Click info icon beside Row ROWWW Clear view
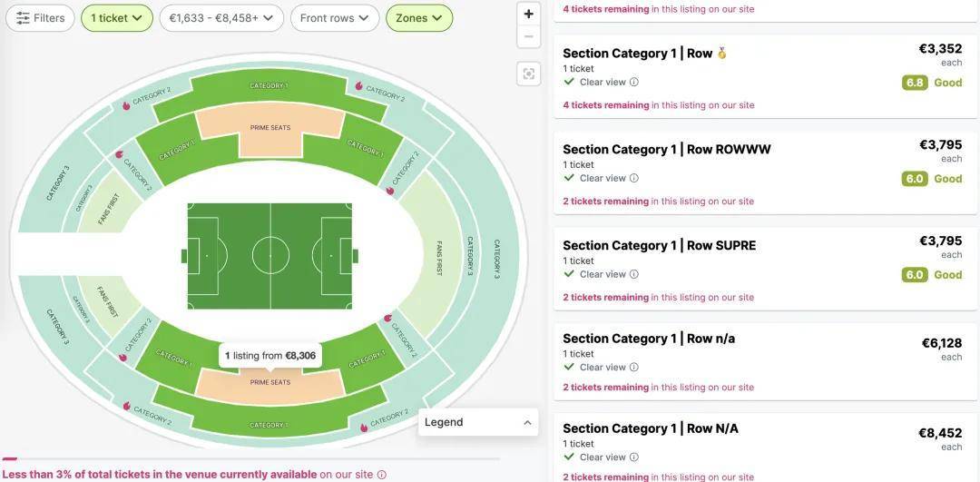This screenshot has width=980, height=482. [634, 179]
